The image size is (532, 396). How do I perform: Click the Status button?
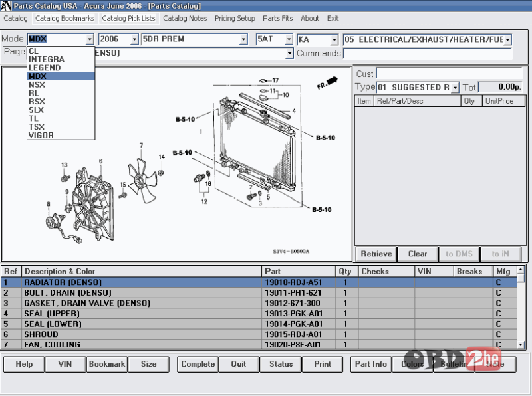pyautogui.click(x=281, y=364)
